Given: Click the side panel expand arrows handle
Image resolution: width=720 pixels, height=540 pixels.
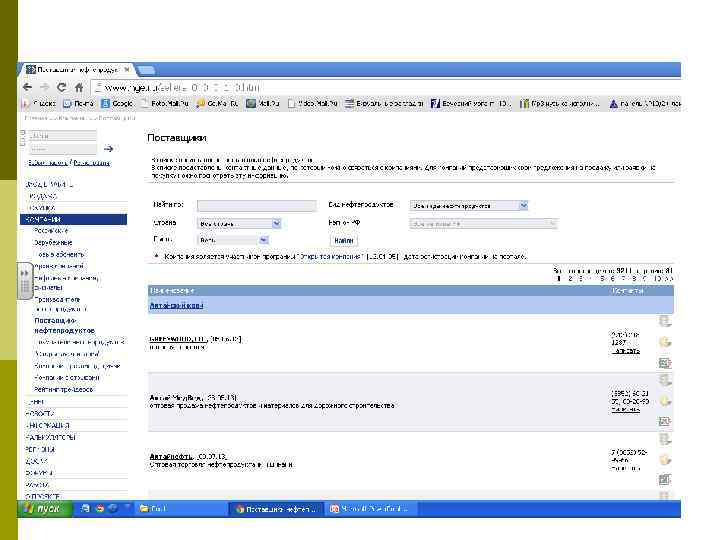Looking at the screenshot, I should tap(24, 273).
